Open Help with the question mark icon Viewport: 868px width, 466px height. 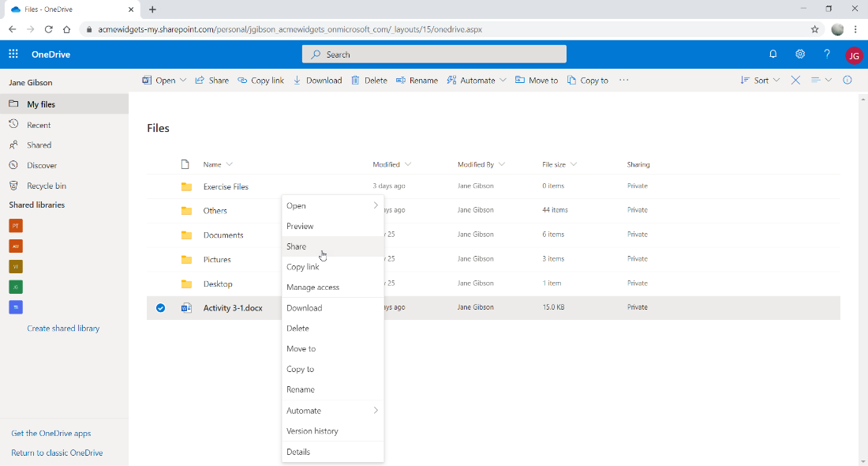point(826,54)
